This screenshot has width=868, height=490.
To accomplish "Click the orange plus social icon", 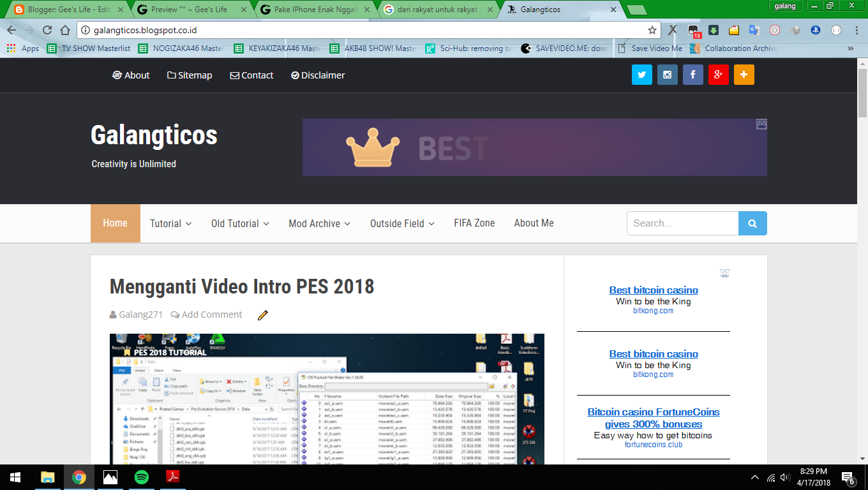I will (x=744, y=75).
